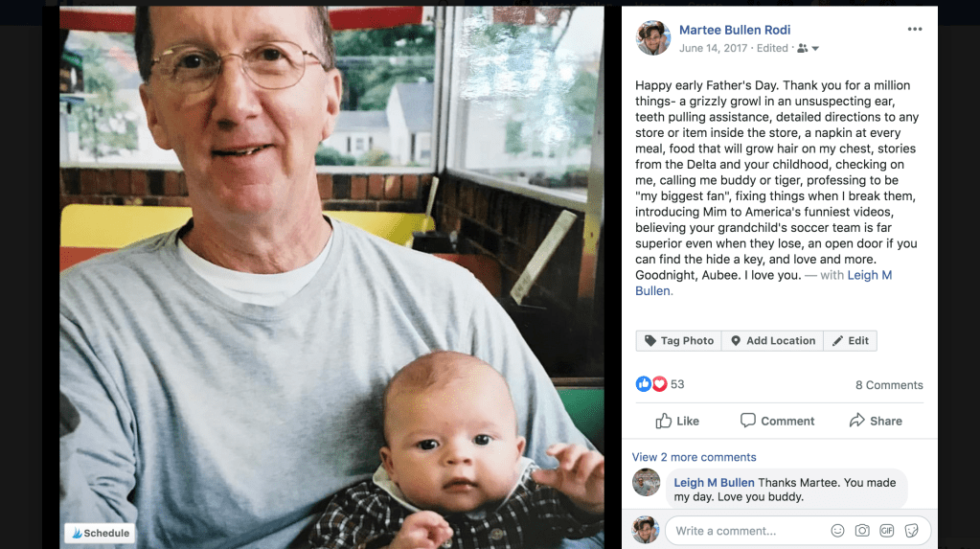
Task: Expand the audience privacy dropdown arrow
Action: pyautogui.click(x=815, y=49)
